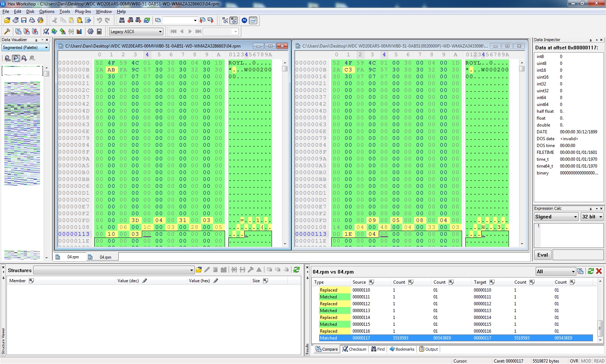Click the binoculars Find icon

122,21
